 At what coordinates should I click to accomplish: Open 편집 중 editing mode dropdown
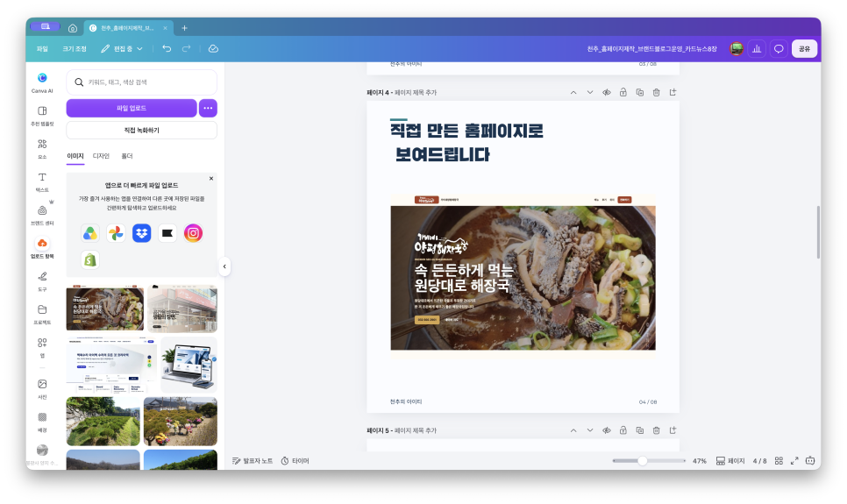tap(122, 48)
